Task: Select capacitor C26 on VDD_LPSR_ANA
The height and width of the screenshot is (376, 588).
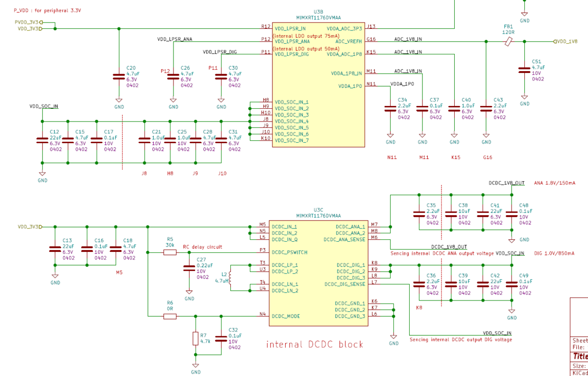Action: pyautogui.click(x=172, y=76)
